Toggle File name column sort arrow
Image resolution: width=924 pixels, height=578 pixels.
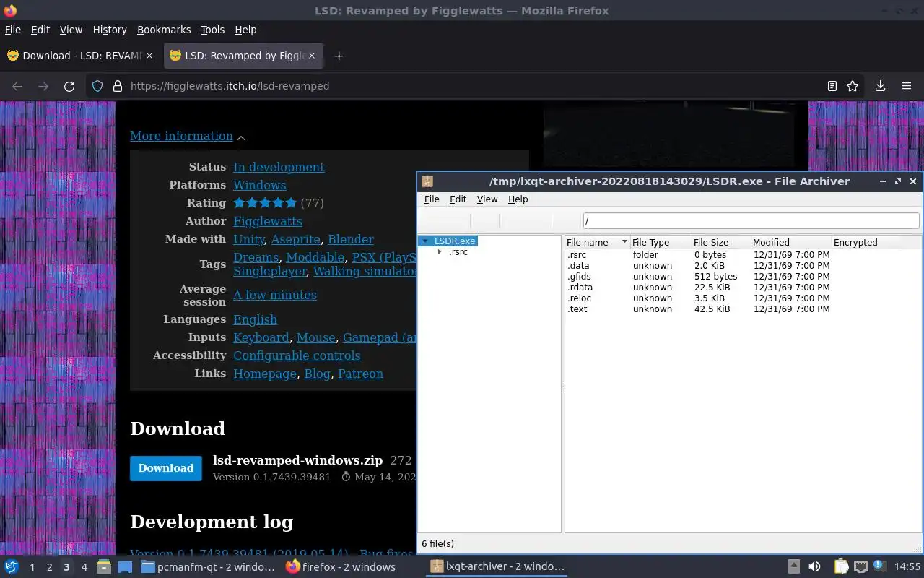click(624, 242)
